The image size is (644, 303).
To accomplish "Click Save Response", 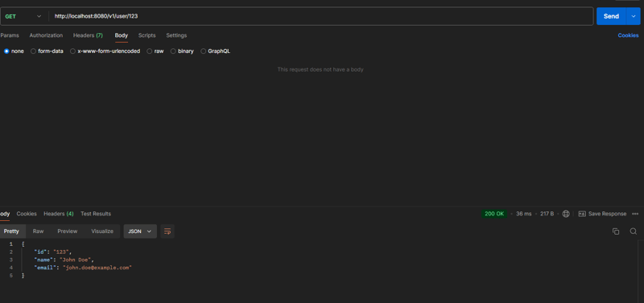I will [602, 214].
